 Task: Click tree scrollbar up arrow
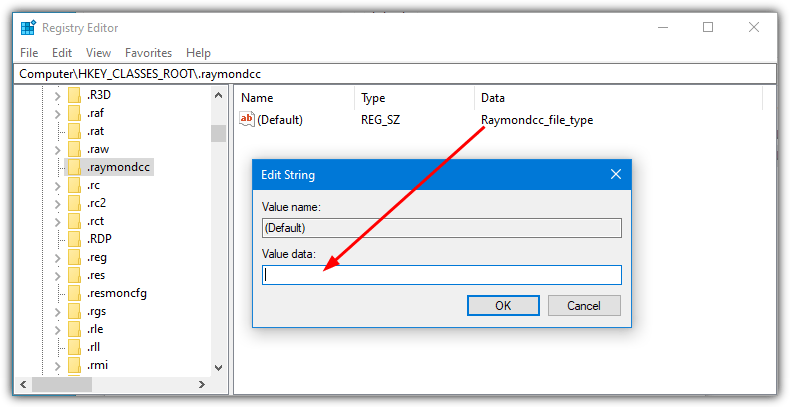218,95
